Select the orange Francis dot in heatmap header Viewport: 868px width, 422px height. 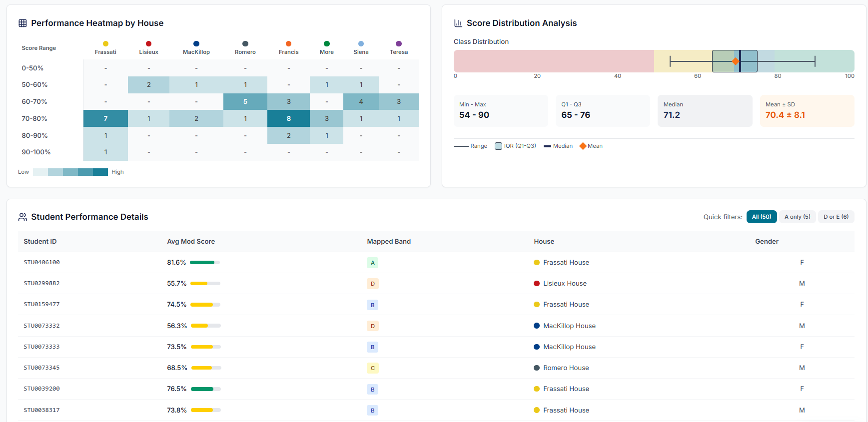coord(288,44)
